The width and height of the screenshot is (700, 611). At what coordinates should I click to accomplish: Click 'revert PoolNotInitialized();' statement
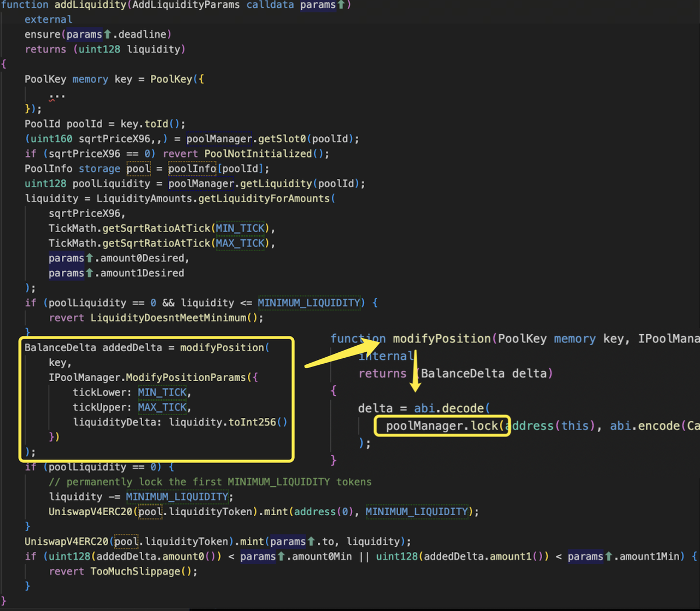point(246,154)
